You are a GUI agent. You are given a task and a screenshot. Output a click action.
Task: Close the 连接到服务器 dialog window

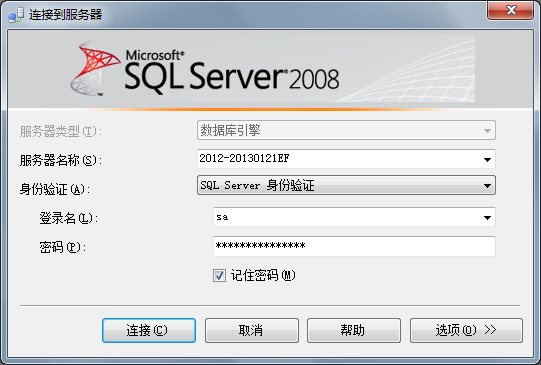click(x=510, y=10)
